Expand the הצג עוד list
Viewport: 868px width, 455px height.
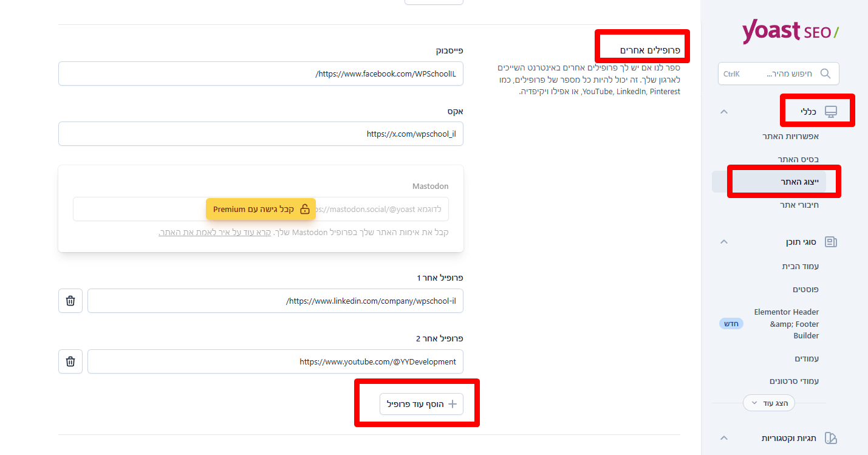coord(769,403)
